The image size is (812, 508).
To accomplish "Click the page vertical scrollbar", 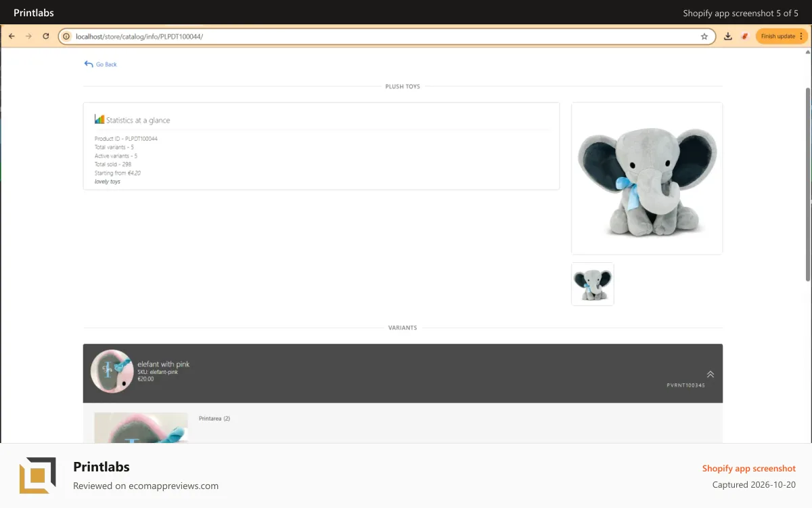I will click(x=808, y=184).
